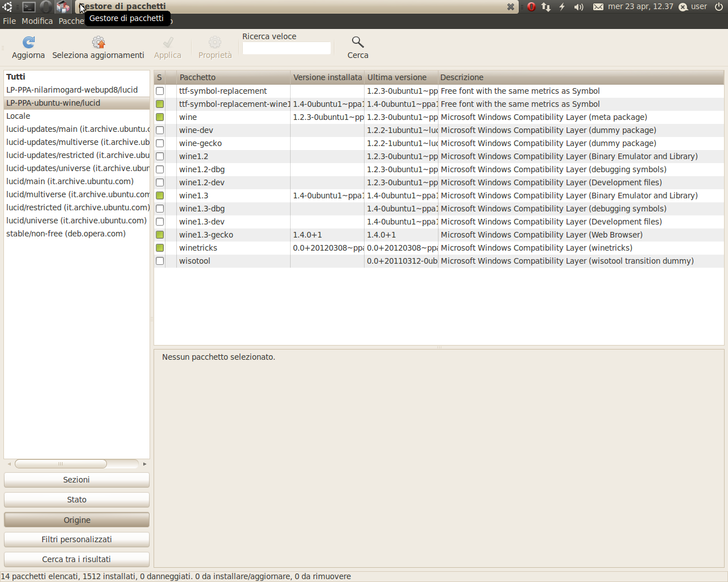Toggle the wine1.3-gecko status checkbox
This screenshot has width=728, height=582.
tap(160, 235)
